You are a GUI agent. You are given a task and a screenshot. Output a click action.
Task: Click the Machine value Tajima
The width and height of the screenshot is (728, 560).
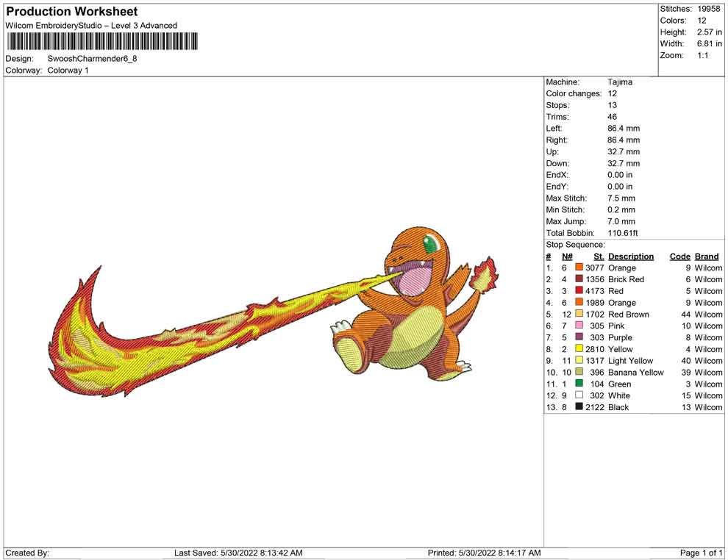coord(620,82)
